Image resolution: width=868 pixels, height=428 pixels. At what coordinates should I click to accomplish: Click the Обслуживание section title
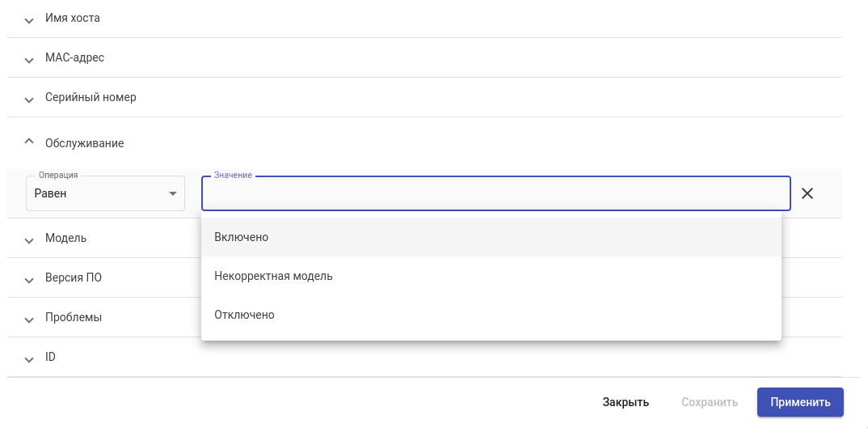85,143
